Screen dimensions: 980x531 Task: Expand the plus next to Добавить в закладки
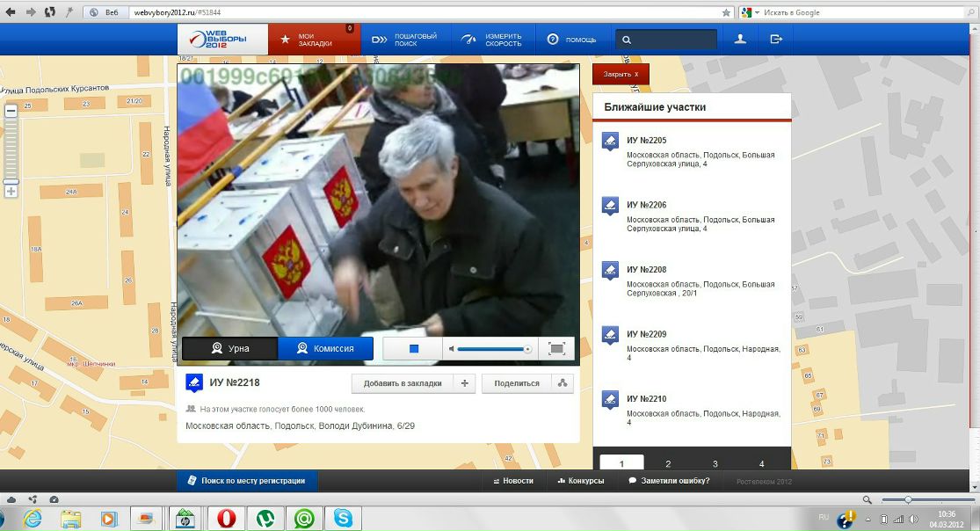pyautogui.click(x=464, y=383)
